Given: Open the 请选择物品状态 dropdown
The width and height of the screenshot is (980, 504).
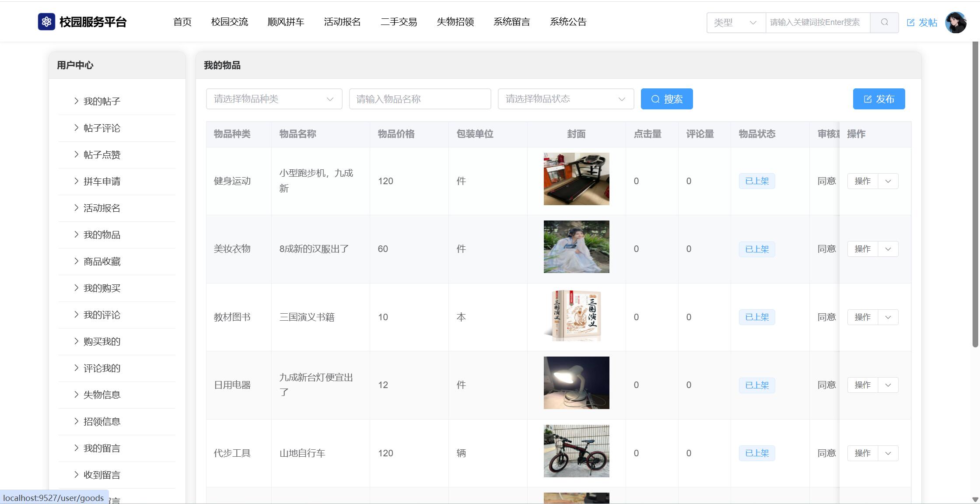Looking at the screenshot, I should click(565, 99).
